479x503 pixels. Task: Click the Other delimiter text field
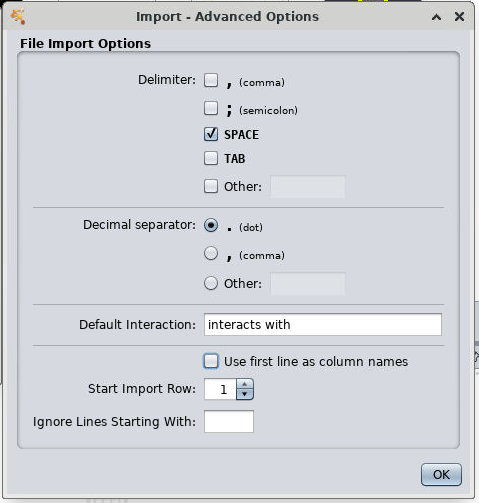(308, 187)
